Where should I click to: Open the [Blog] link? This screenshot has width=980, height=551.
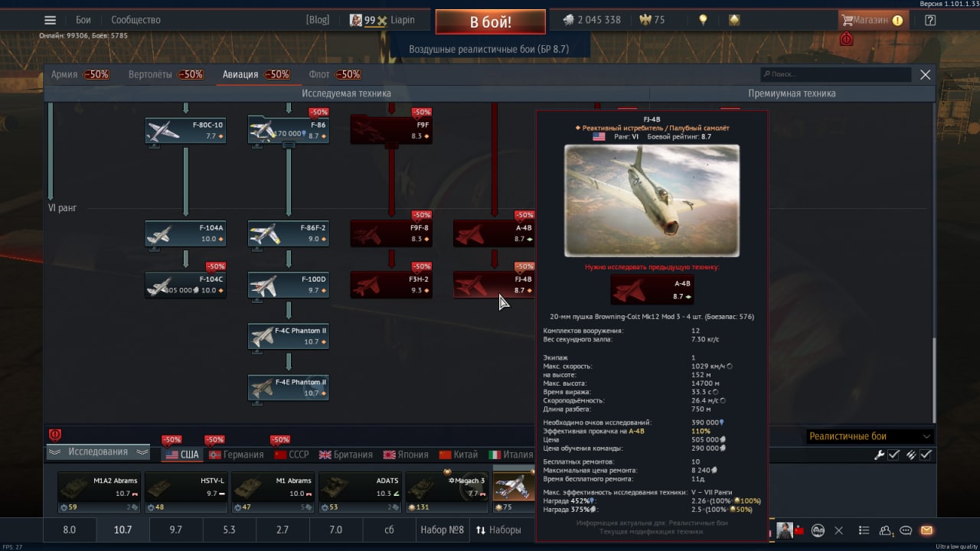tap(317, 21)
